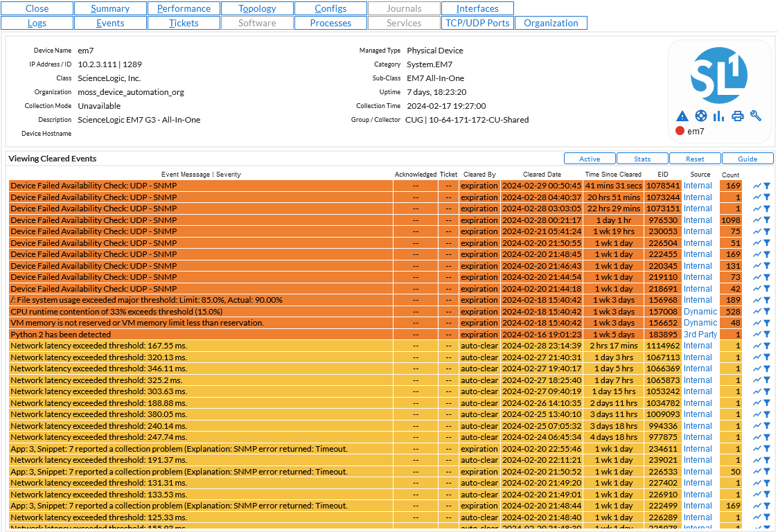
Task: Click the events warning triangle icon
Action: [682, 116]
